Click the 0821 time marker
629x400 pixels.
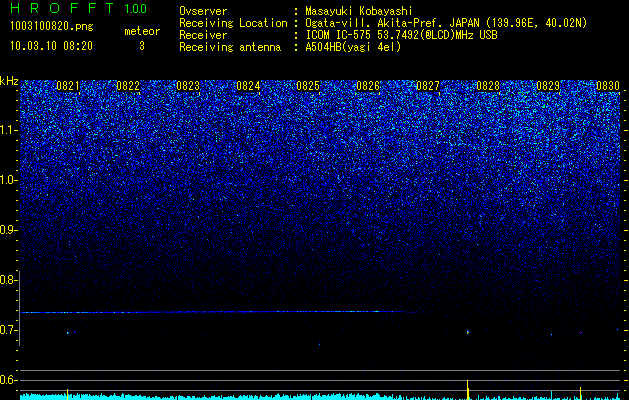click(68, 86)
